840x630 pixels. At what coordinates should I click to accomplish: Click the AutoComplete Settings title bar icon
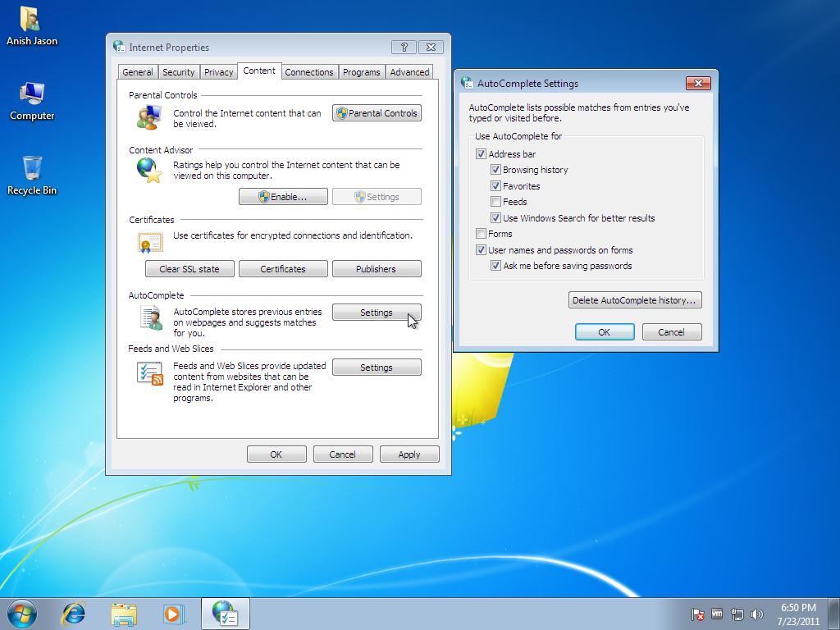pos(467,83)
